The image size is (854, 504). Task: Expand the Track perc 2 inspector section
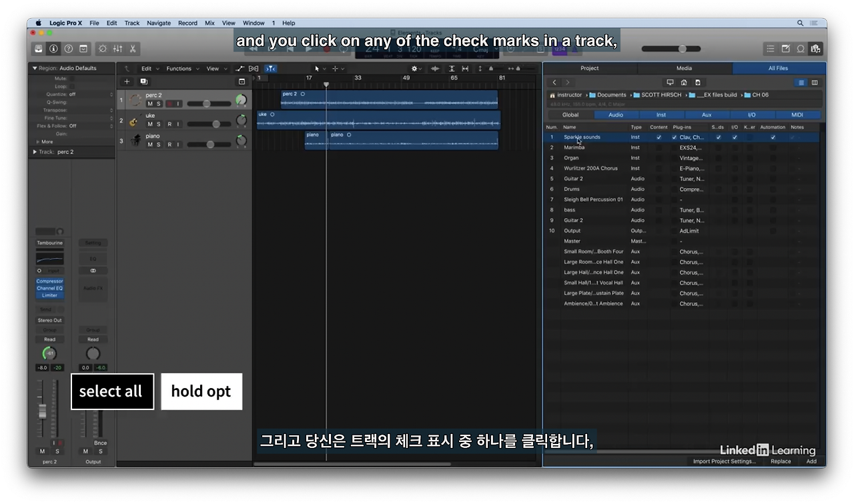coord(35,152)
